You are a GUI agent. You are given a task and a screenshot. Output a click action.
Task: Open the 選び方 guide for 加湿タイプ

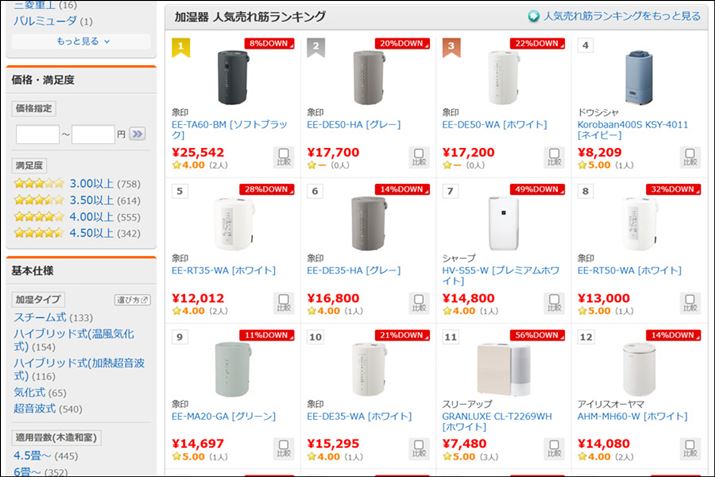(132, 299)
